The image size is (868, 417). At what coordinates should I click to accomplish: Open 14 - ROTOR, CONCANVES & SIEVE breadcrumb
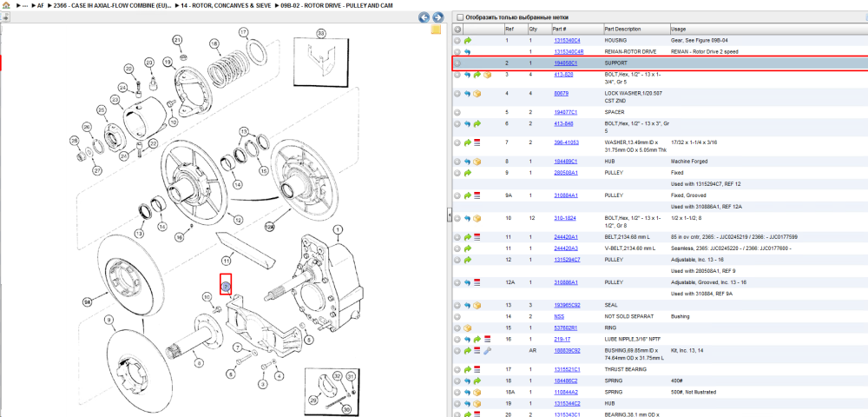pyautogui.click(x=226, y=5)
